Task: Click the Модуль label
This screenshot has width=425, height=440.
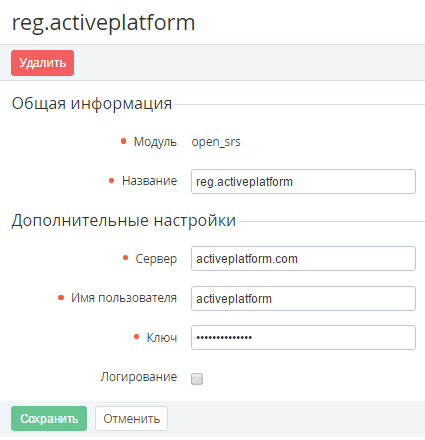Action: point(155,142)
